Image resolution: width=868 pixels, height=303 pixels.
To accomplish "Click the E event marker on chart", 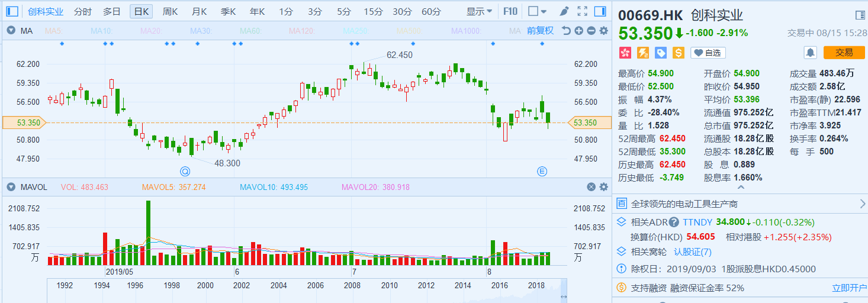I will tap(542, 172).
